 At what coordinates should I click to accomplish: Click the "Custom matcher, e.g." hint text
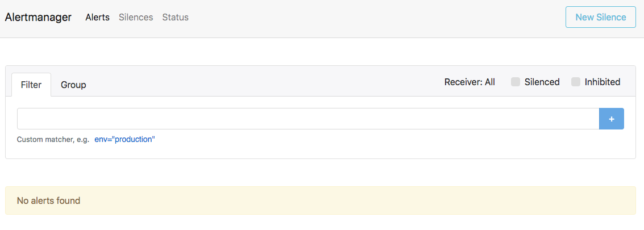(53, 139)
